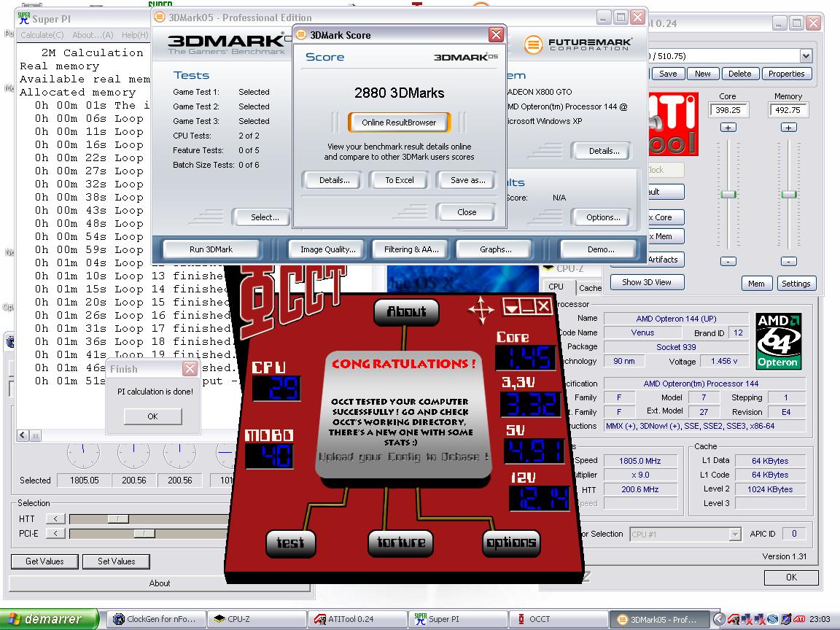840x630 pixels.
Task: Click the HTT left arrow in ClockGen
Action: pyautogui.click(x=55, y=518)
